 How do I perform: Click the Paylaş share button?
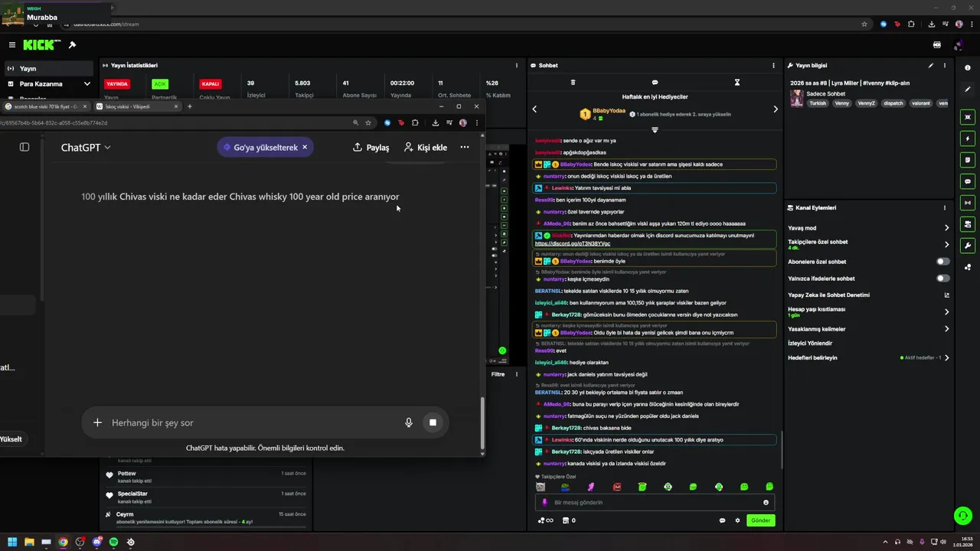(371, 147)
